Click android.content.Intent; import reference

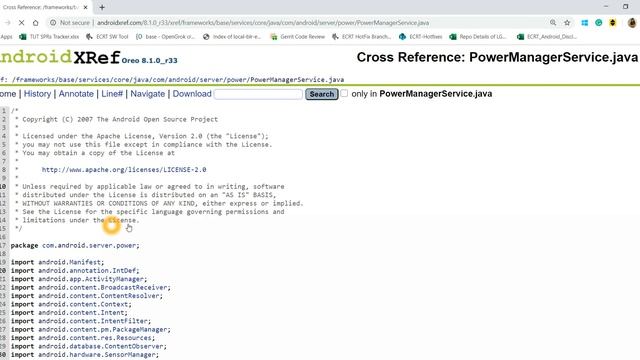pyautogui.click(x=81, y=313)
